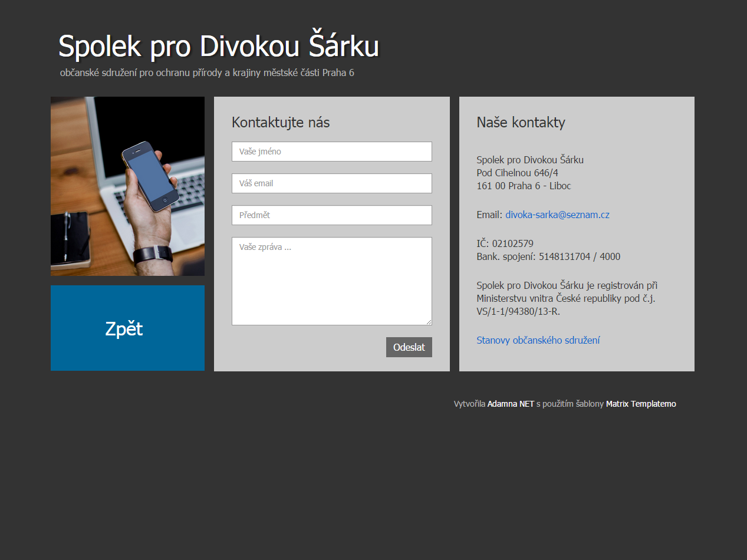Screen dimensions: 747x560
Task: Visit the Adamna NET footer link
Action: click(511, 404)
